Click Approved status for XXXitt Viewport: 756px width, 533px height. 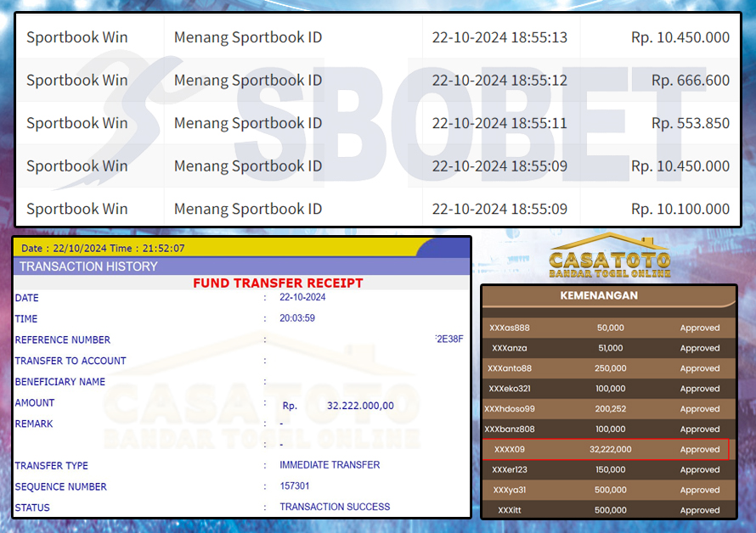click(x=699, y=510)
